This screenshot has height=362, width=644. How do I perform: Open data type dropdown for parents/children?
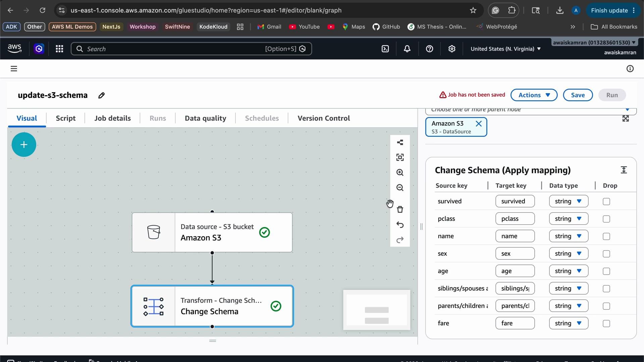tap(569, 306)
